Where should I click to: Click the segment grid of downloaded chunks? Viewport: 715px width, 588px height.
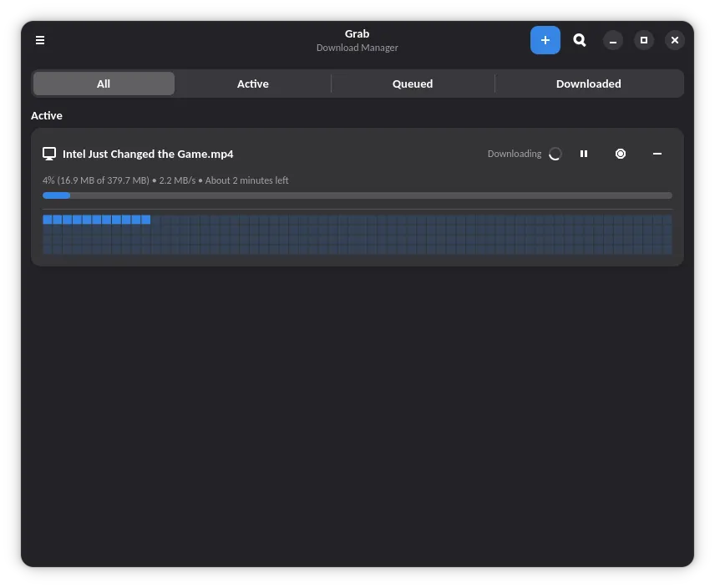coord(357,235)
